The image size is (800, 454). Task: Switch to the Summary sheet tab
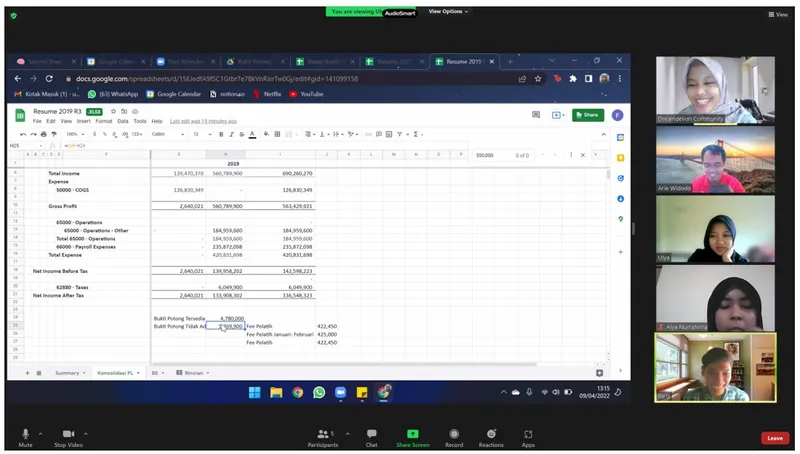[67, 372]
